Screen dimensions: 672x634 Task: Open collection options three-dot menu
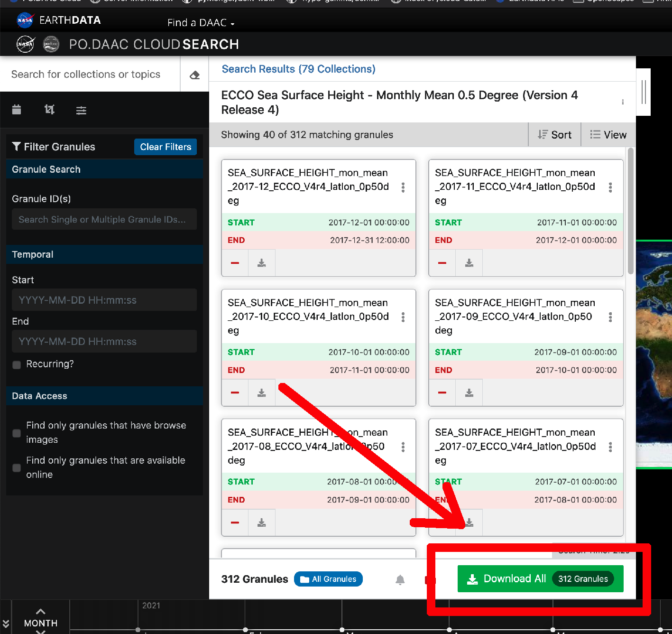(x=623, y=102)
